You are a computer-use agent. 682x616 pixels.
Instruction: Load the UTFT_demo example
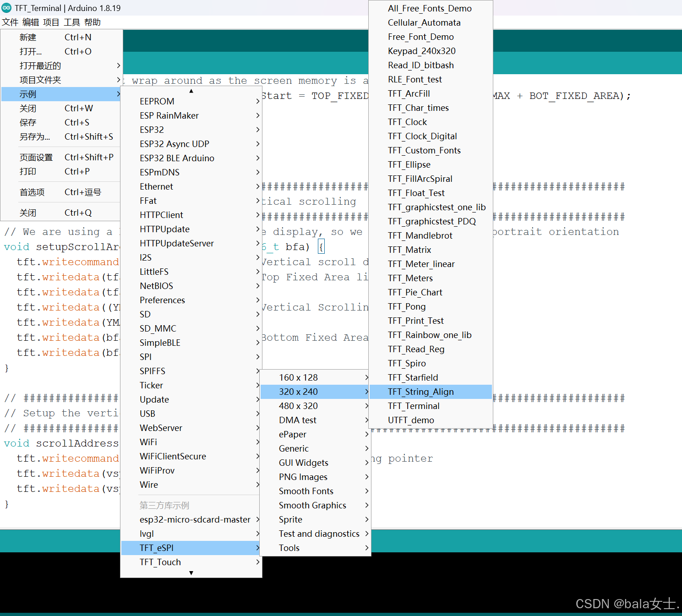431,420
